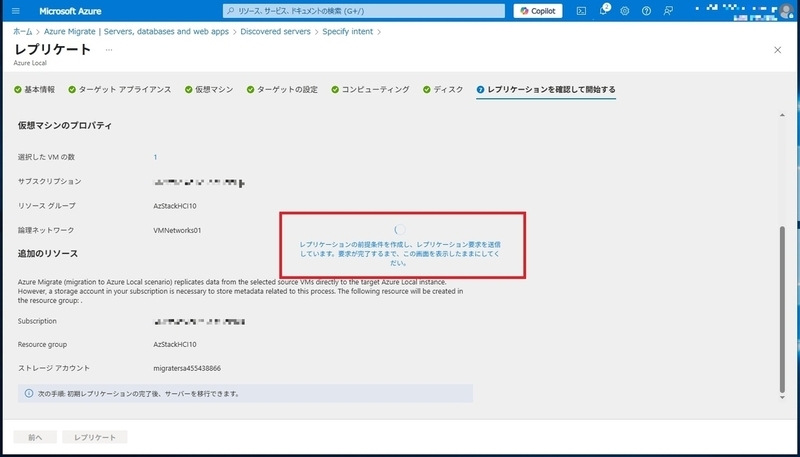The width and height of the screenshot is (800, 457).
Task: Click the Microsoft Azure home logo text
Action: coord(70,11)
